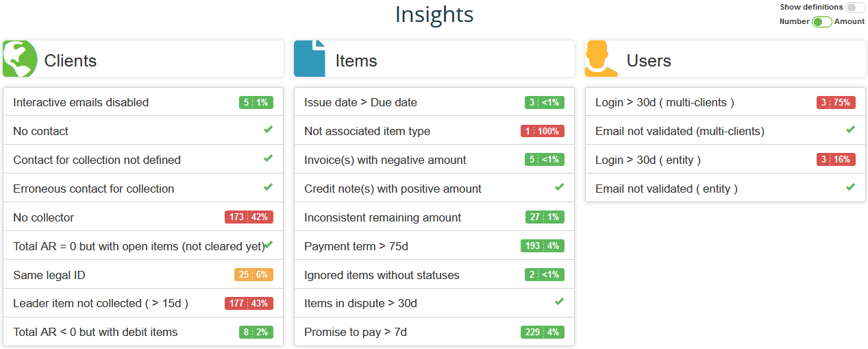
Task: Click the Not associated item type red badge
Action: [x=542, y=131]
